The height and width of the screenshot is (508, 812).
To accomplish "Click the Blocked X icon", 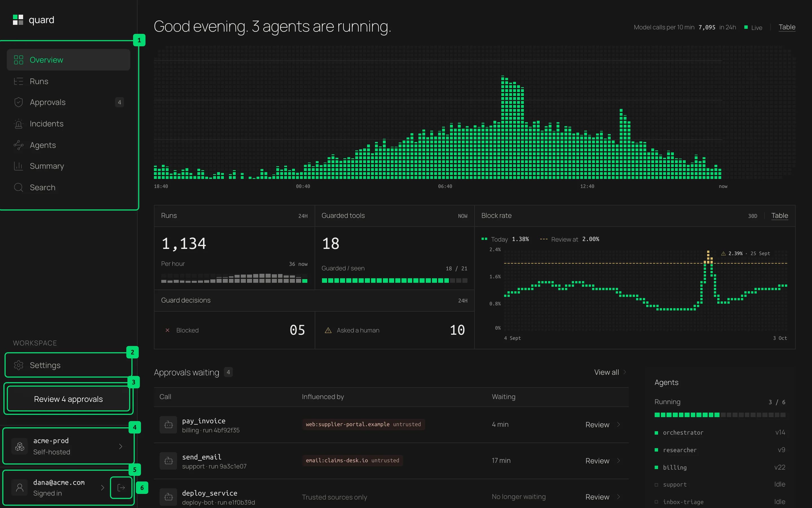I will coord(167,330).
